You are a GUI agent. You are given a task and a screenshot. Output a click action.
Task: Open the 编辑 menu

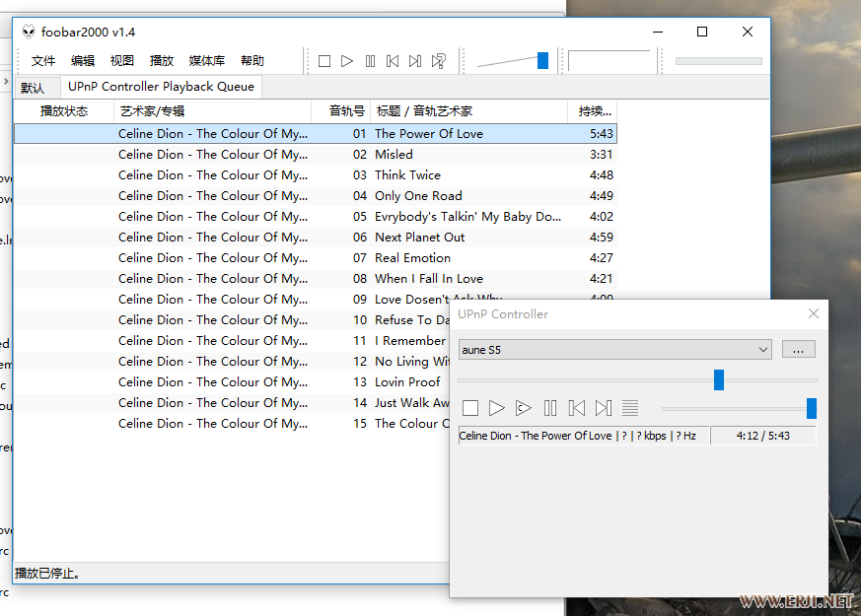83,61
